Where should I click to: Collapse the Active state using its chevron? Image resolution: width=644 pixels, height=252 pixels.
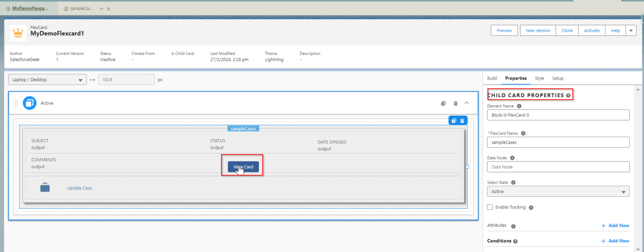click(467, 103)
